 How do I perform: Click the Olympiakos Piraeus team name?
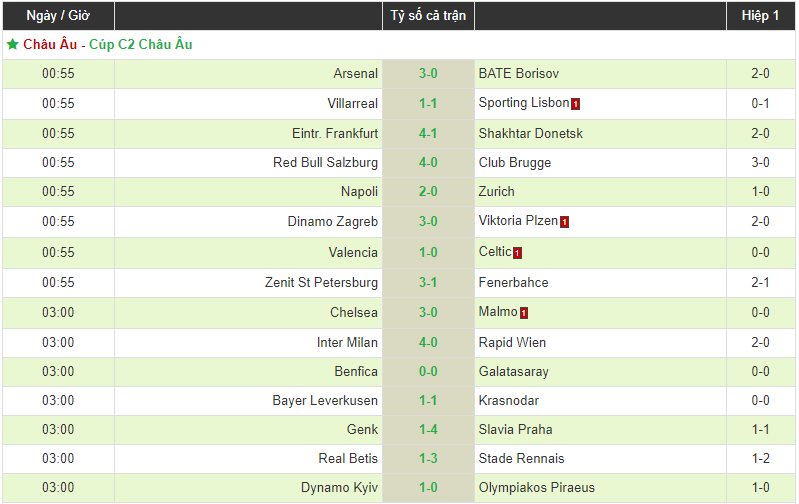(536, 488)
